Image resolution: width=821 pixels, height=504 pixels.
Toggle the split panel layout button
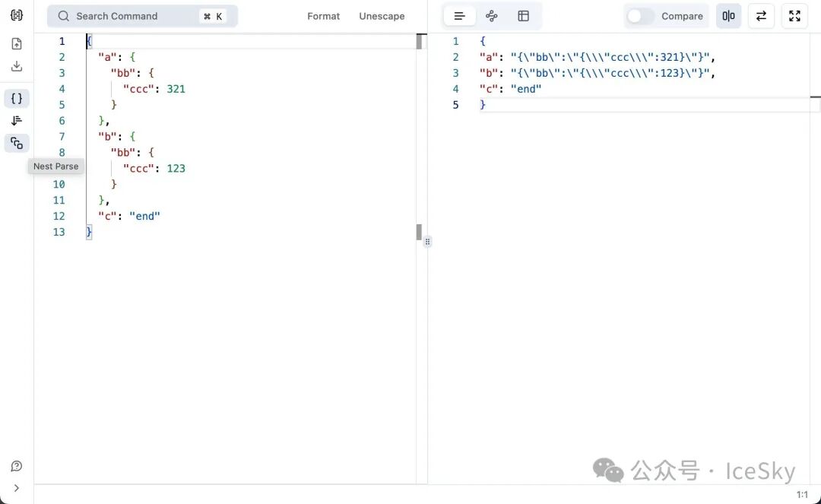(x=728, y=16)
